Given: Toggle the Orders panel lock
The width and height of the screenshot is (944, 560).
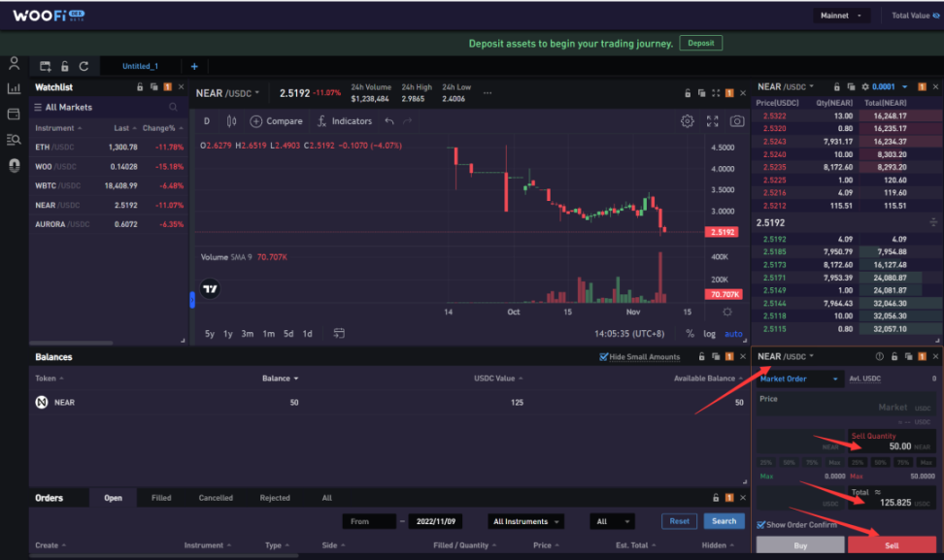Looking at the screenshot, I should coord(716,498).
